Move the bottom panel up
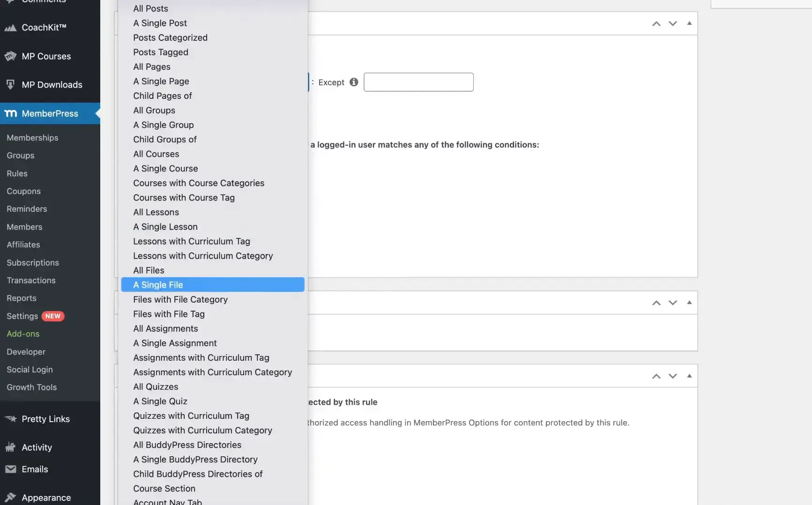812x505 pixels. point(656,376)
